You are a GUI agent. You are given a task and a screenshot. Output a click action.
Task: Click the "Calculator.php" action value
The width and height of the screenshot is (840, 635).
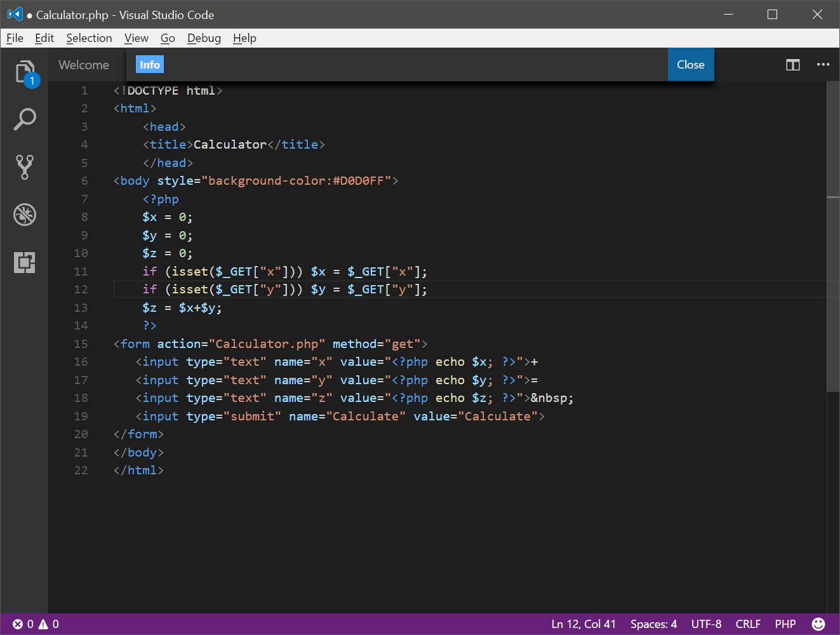click(x=267, y=344)
